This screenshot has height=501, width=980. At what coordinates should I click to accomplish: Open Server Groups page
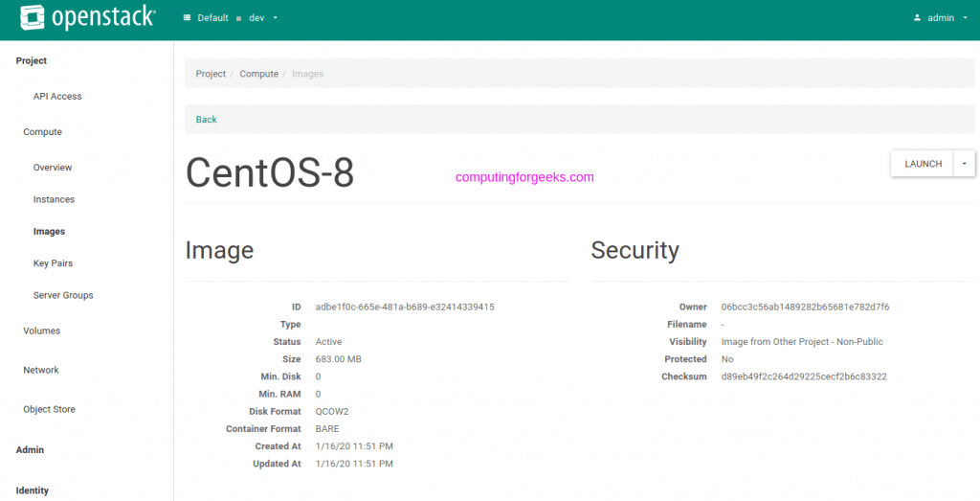[x=63, y=295]
